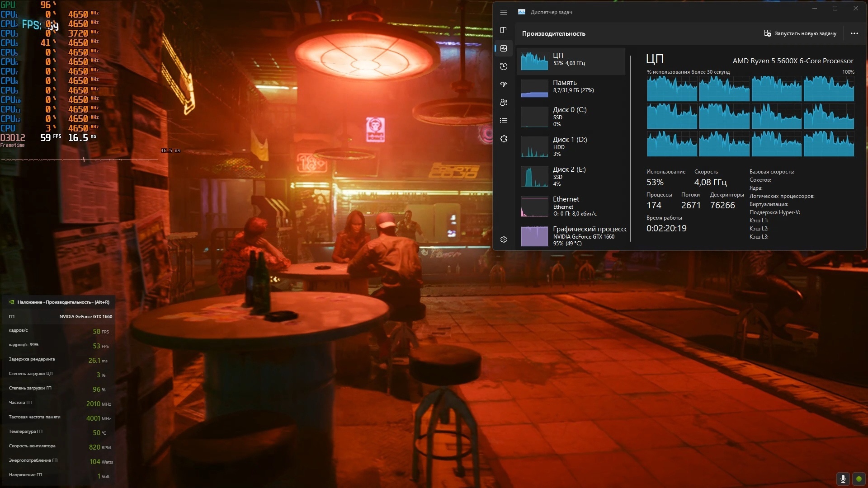Minimize the Task Manager window
868x488 pixels.
(x=815, y=8)
